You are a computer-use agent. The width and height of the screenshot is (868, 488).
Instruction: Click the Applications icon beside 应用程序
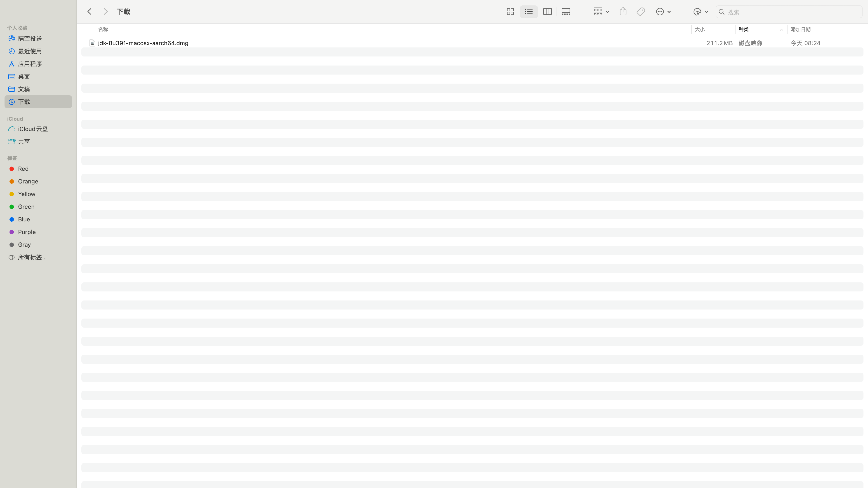click(x=12, y=64)
